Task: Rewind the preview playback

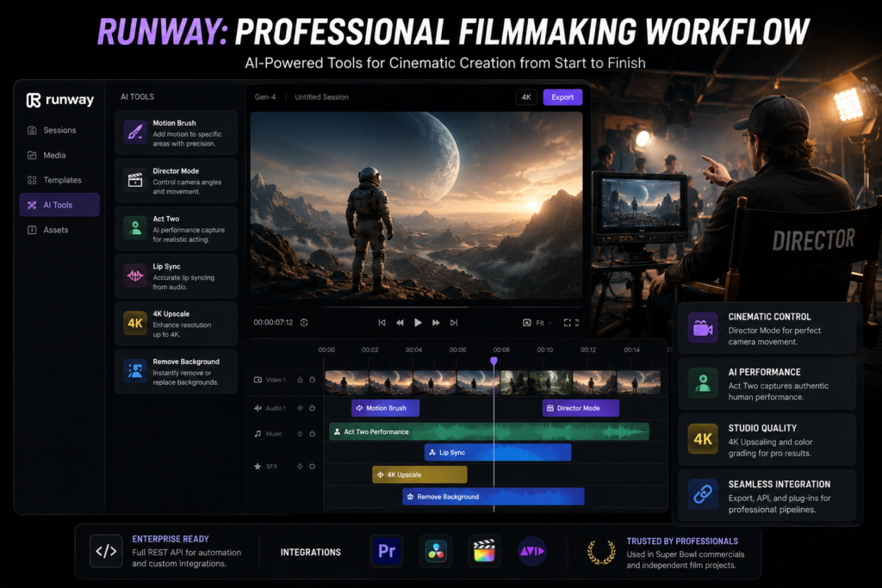Action: point(400,323)
